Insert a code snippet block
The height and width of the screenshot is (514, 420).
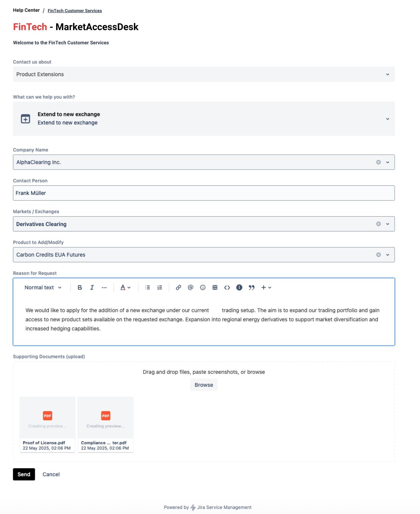[227, 287]
